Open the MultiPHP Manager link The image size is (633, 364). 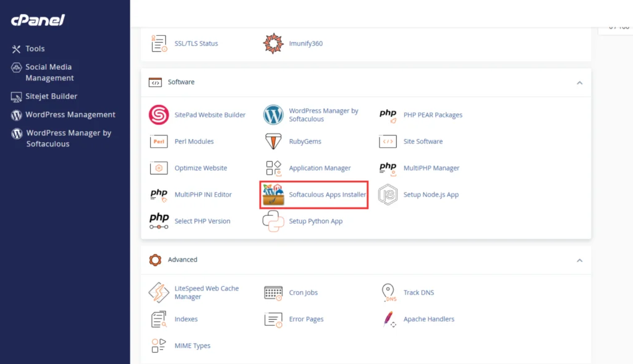(x=431, y=168)
